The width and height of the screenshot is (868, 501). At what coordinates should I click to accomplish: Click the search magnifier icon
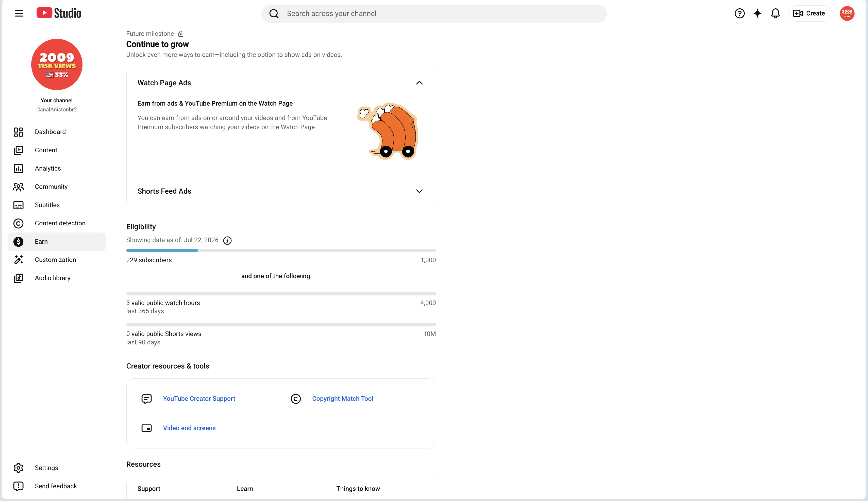(x=274, y=13)
